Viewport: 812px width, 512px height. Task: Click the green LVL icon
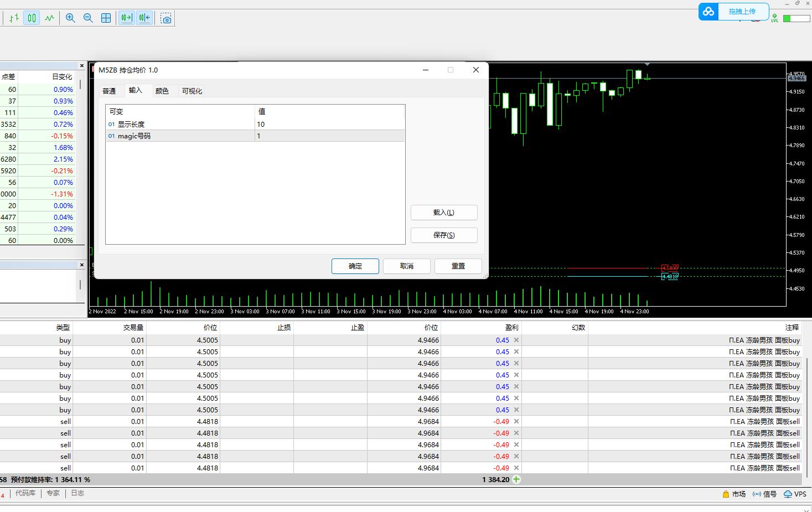point(774,18)
